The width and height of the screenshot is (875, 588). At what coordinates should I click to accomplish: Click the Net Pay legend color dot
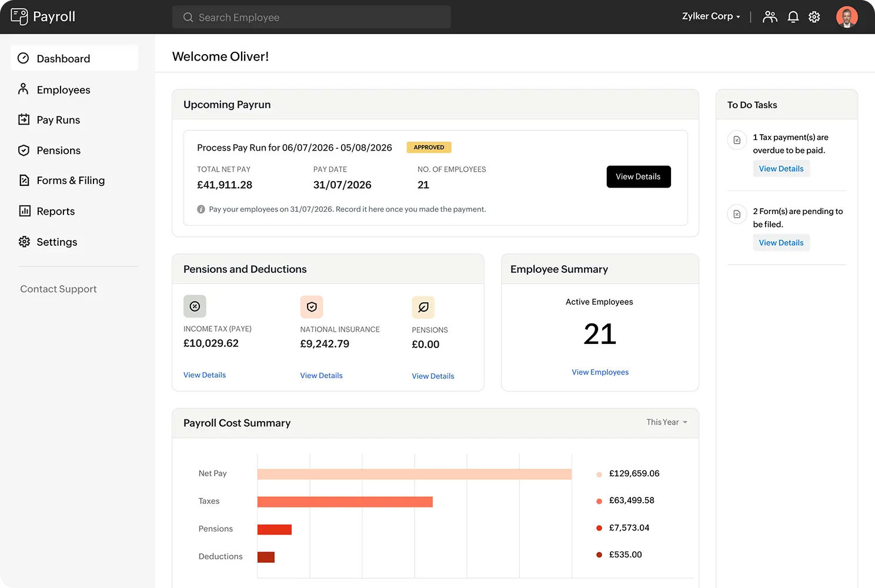[x=599, y=475]
